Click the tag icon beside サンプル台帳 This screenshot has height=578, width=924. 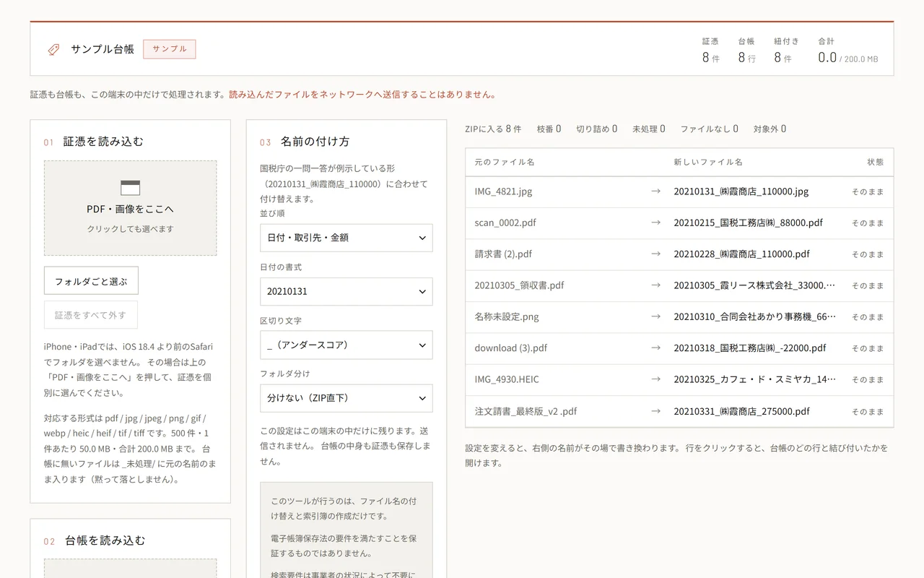[x=53, y=49]
